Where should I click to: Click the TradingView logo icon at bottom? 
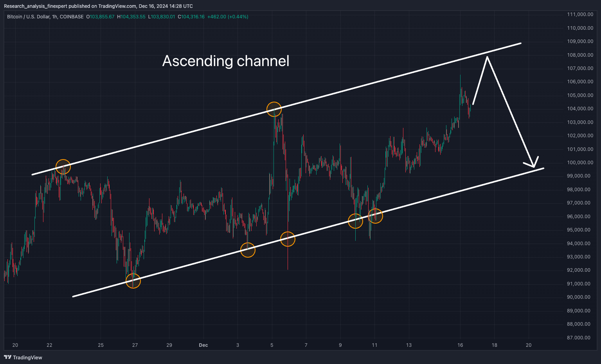[7, 357]
